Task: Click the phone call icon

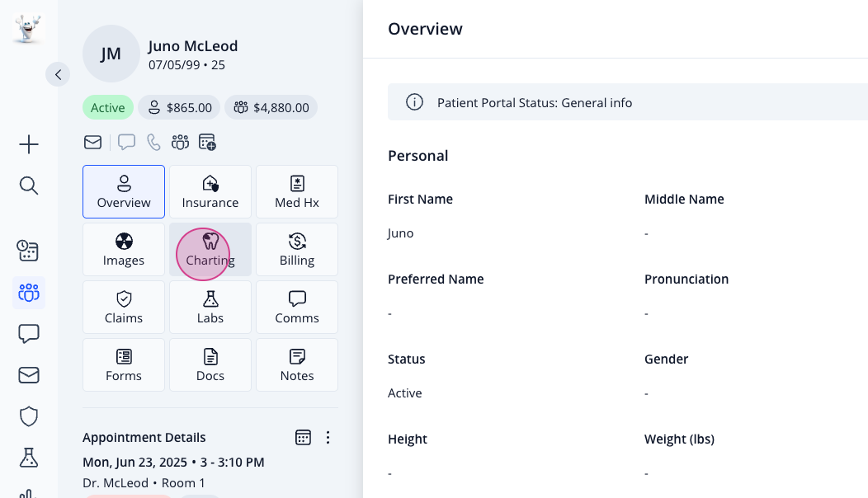Action: tap(153, 143)
